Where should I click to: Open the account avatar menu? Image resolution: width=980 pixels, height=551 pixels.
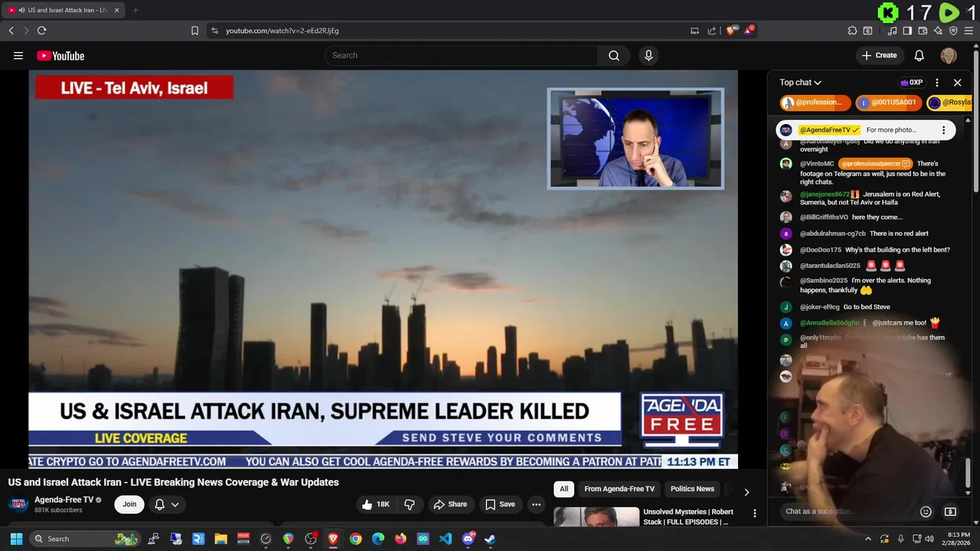(949, 55)
